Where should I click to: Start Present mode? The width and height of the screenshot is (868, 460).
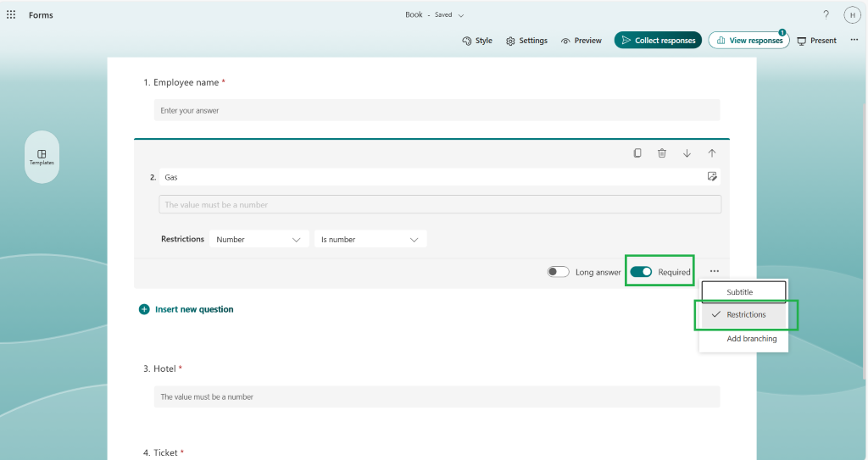817,41
